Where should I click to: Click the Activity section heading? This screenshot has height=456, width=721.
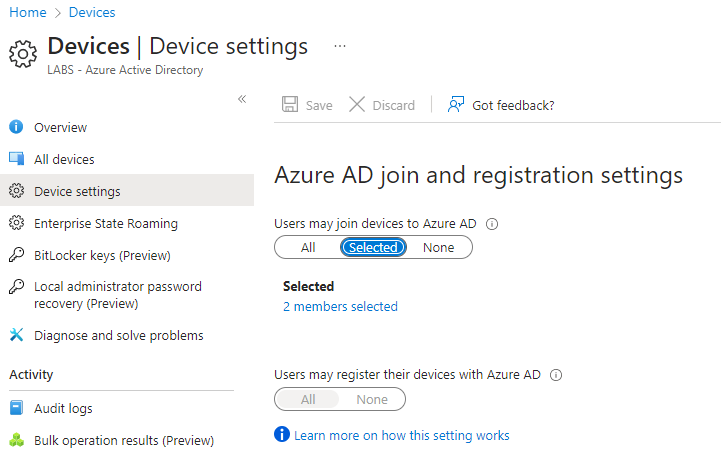31,375
